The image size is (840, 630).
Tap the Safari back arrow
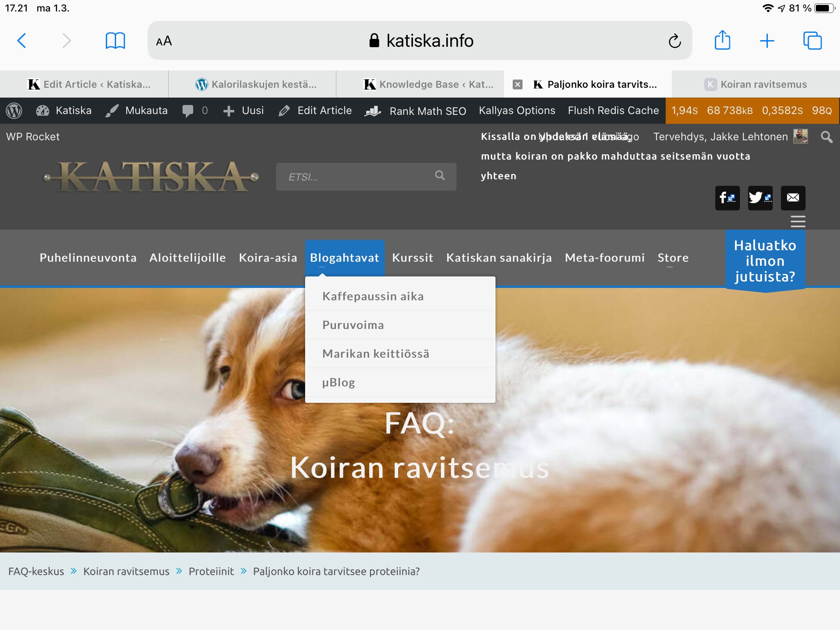[x=22, y=41]
